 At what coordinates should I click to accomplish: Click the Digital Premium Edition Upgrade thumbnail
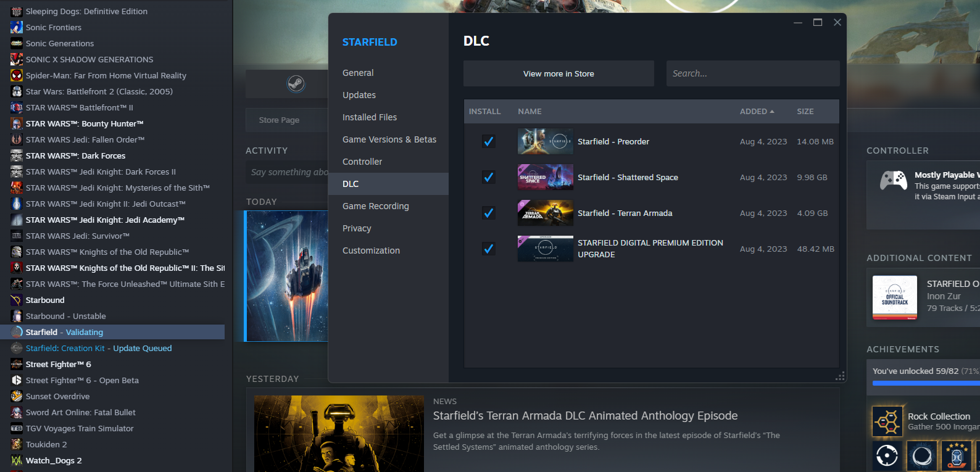coord(546,249)
